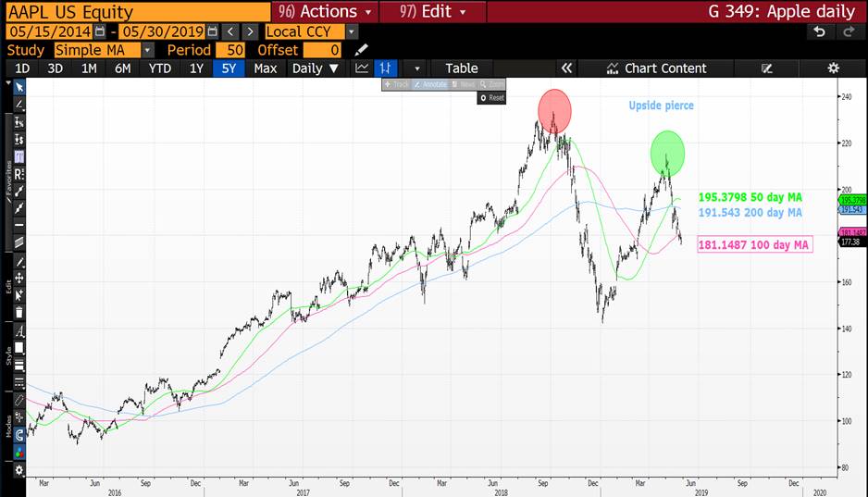
Task: Click the trash delete annotation icon
Action: (19, 312)
